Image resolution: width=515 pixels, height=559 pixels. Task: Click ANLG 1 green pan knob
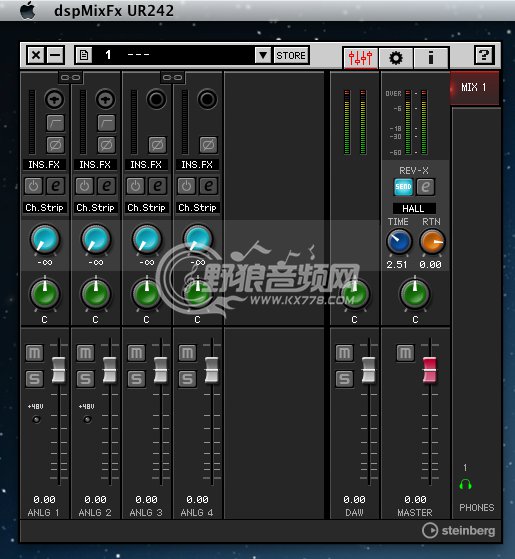[x=45, y=293]
